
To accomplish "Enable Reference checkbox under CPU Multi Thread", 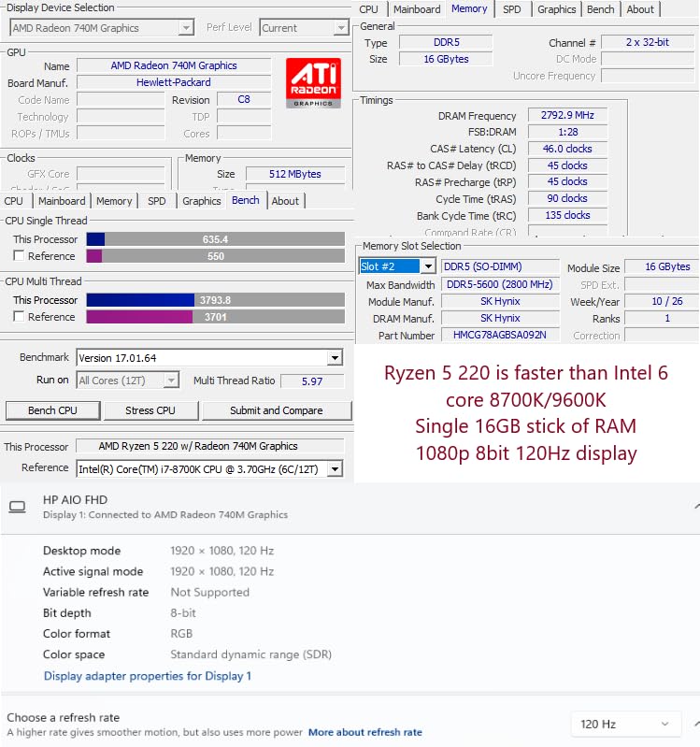I will click(19, 316).
